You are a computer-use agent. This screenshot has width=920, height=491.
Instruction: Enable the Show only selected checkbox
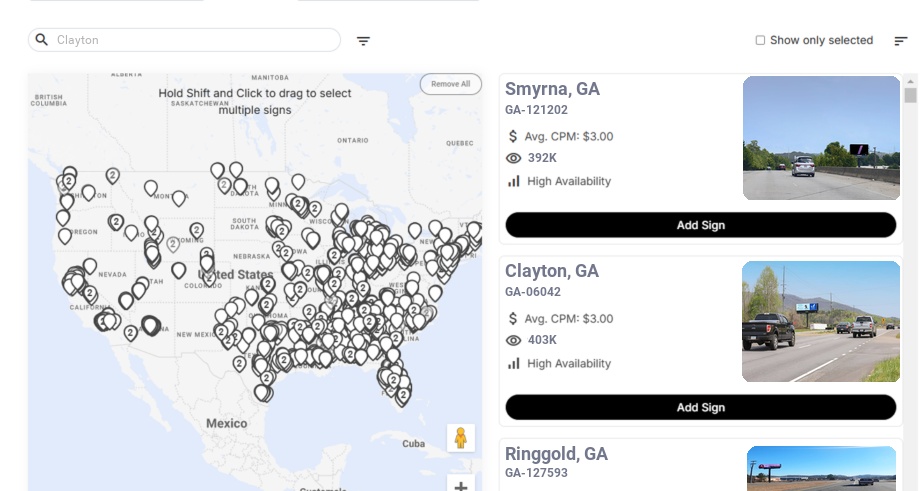[761, 41]
